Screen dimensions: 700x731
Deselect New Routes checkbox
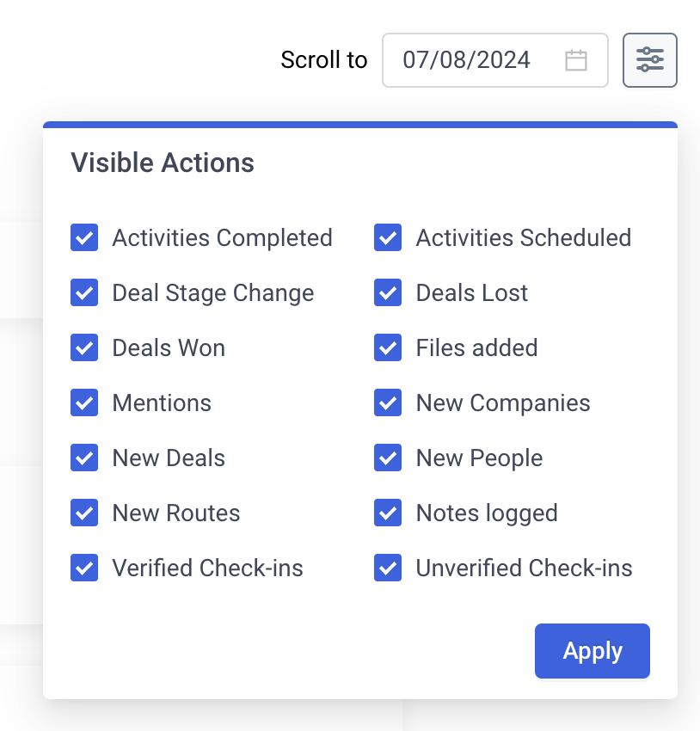pos(84,513)
